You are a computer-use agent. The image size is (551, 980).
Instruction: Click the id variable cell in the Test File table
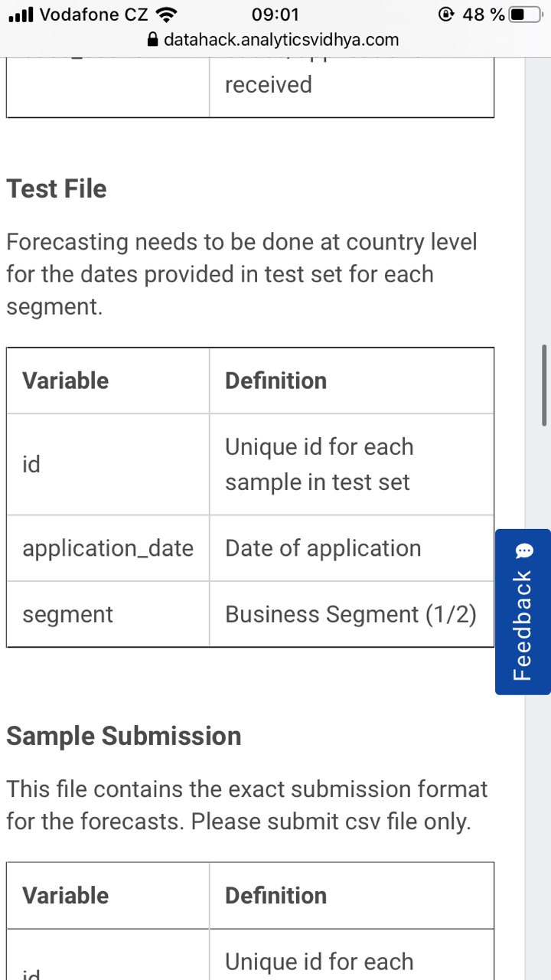pyautogui.click(x=108, y=465)
